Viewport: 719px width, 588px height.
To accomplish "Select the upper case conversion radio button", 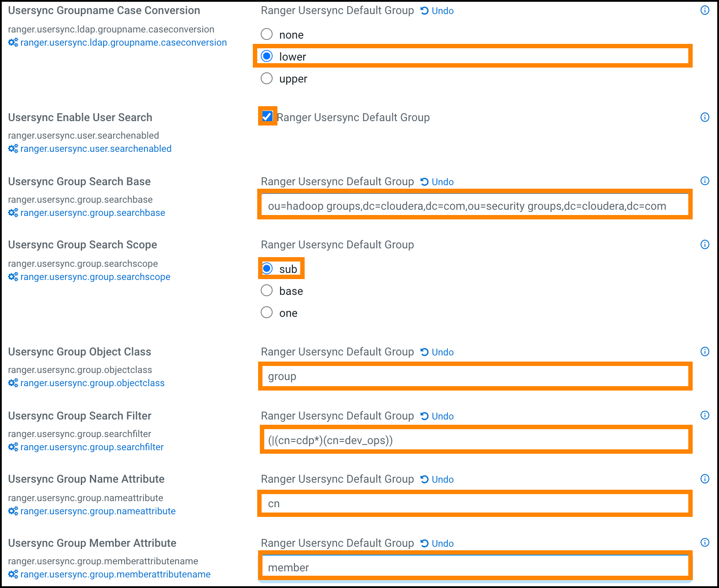I will point(266,78).
